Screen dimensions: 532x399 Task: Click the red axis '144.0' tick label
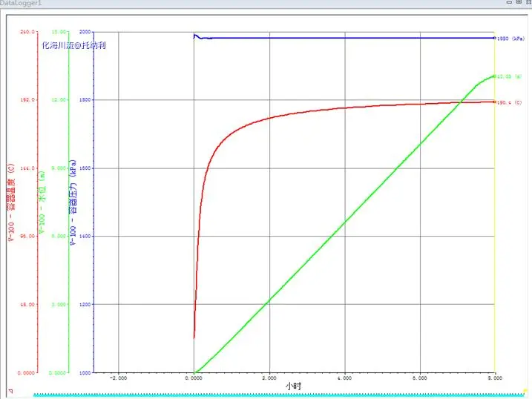(x=27, y=168)
